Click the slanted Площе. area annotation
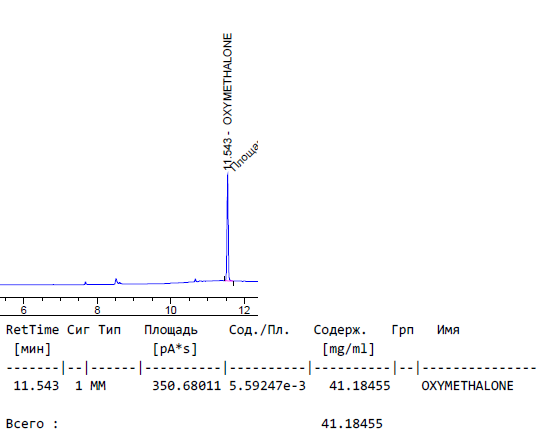This screenshot has height=438, width=539. point(244,156)
